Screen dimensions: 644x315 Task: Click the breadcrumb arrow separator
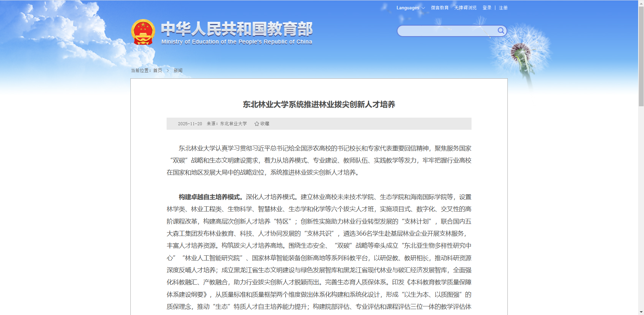click(168, 70)
